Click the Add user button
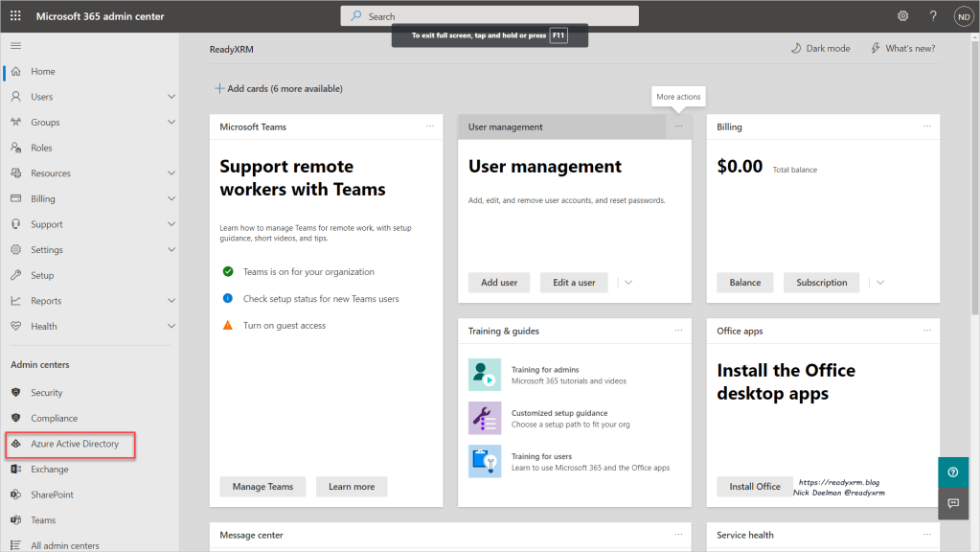The height and width of the screenshot is (552, 980). [x=498, y=283]
